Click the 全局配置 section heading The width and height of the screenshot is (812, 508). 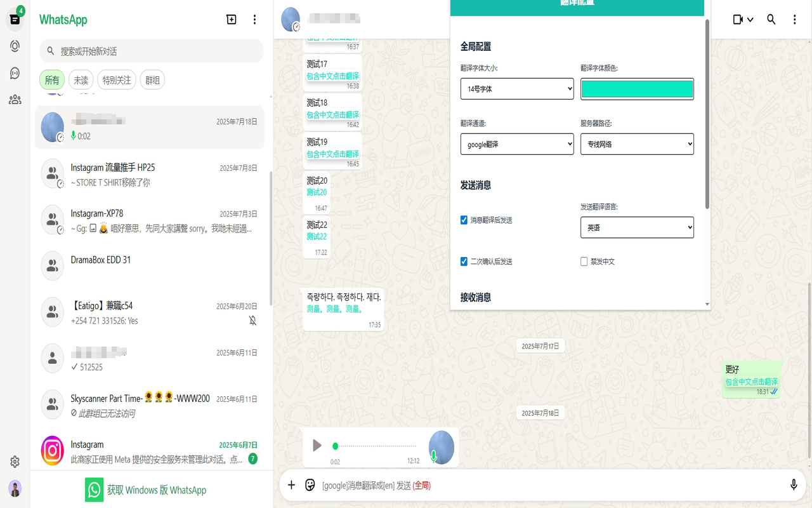(x=476, y=46)
